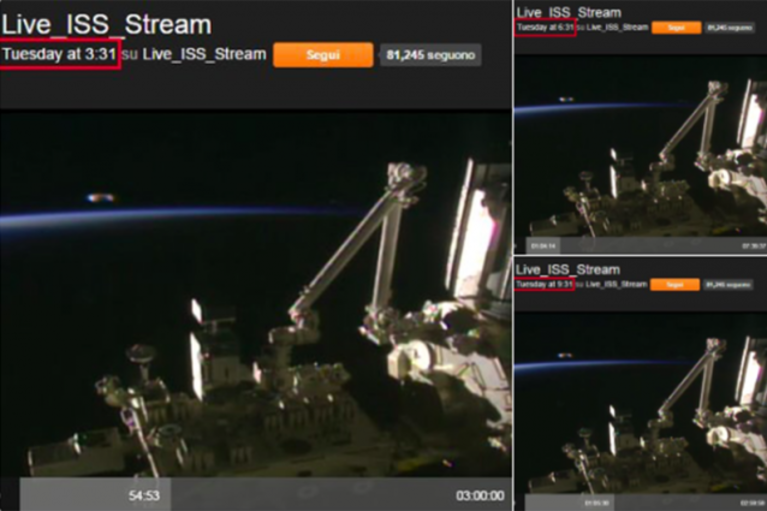Click the 03:00:00 total duration label

tap(480, 496)
